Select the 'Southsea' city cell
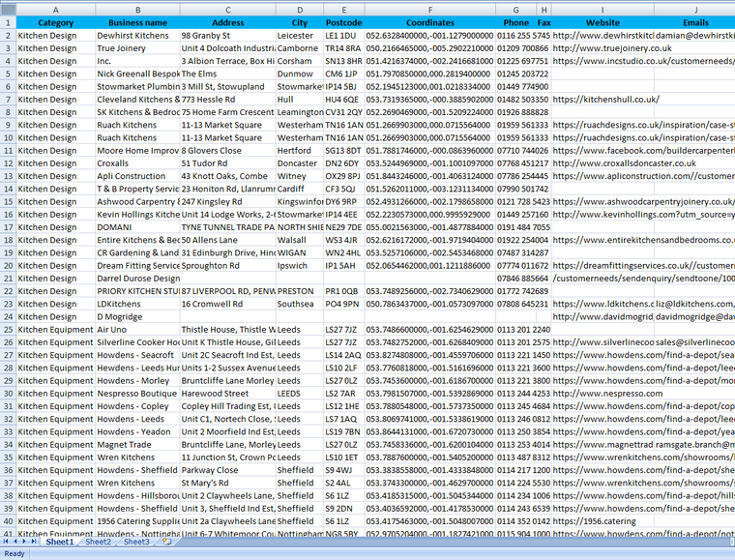The image size is (735, 560). 300,304
